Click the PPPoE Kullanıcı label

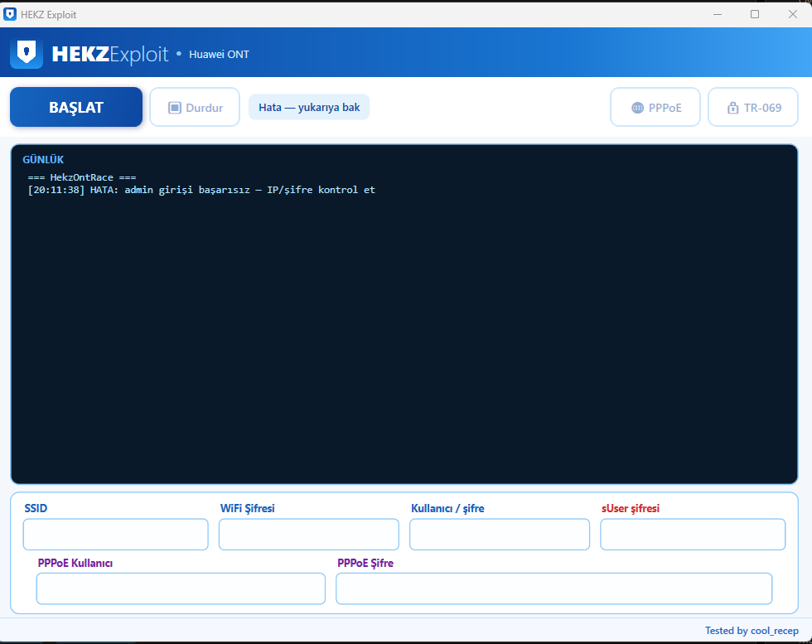(75, 563)
